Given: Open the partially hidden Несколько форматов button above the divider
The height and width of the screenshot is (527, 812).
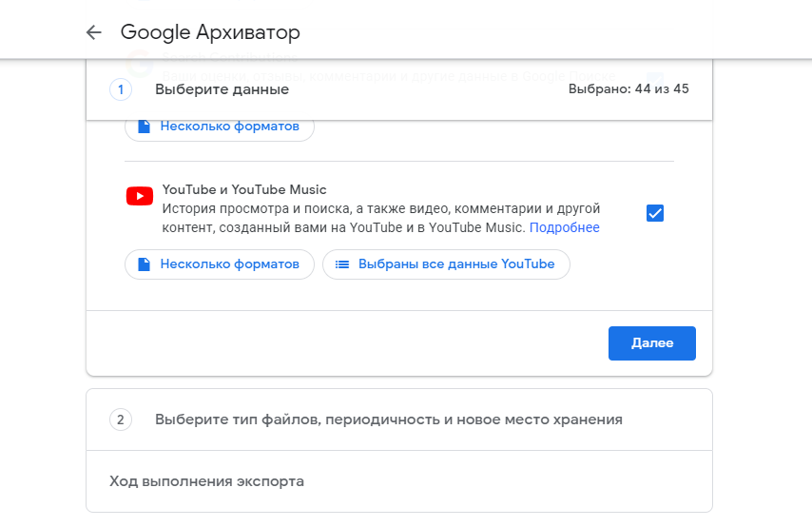Looking at the screenshot, I should coord(220,129).
